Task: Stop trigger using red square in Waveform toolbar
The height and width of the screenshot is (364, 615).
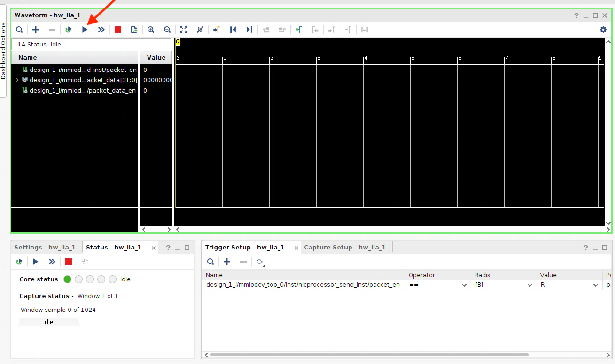Action: click(118, 30)
